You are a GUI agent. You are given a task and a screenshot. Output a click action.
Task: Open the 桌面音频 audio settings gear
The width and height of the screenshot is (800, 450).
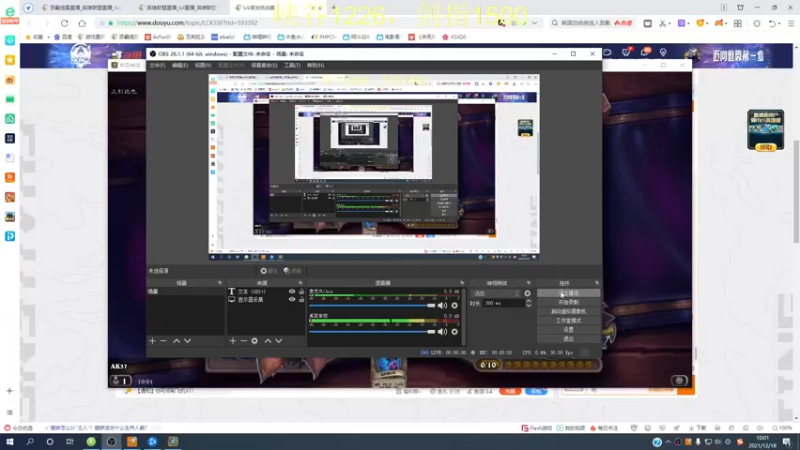455,332
